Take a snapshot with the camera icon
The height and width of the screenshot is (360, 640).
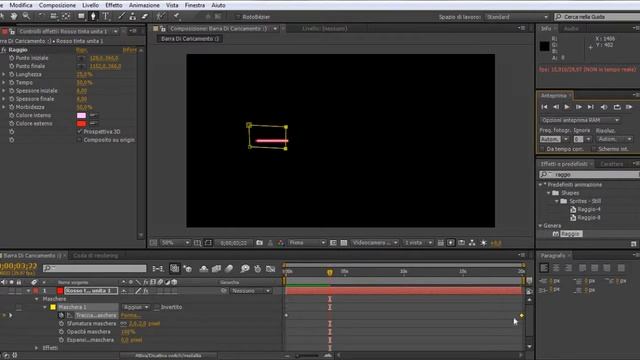(259, 243)
